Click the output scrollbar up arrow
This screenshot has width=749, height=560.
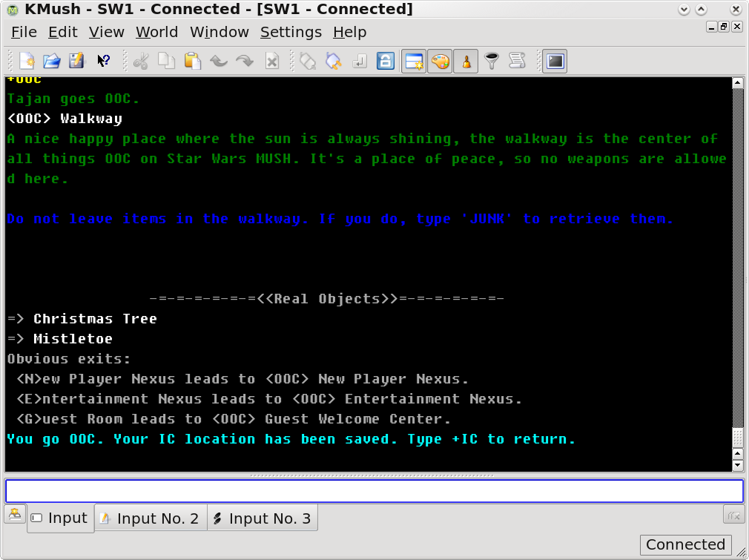tap(738, 82)
